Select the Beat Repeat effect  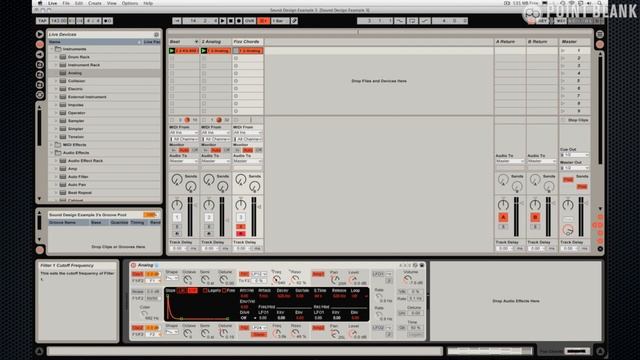pyautogui.click(x=80, y=193)
